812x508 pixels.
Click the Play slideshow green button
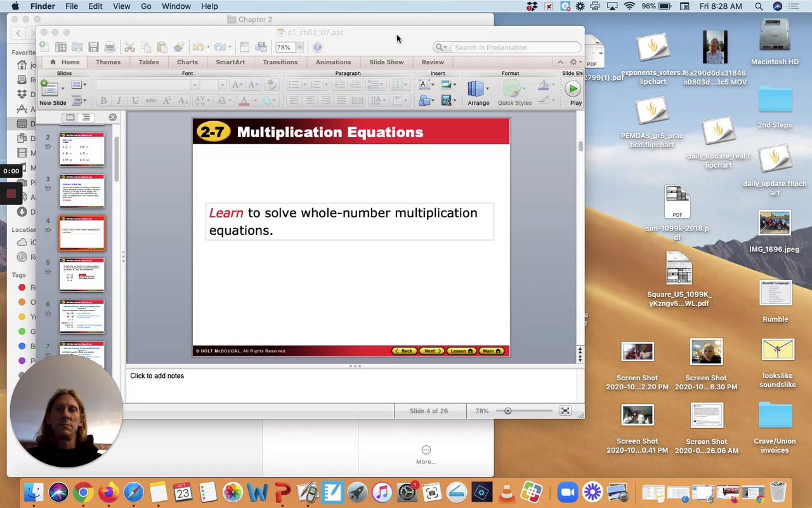tap(572, 89)
